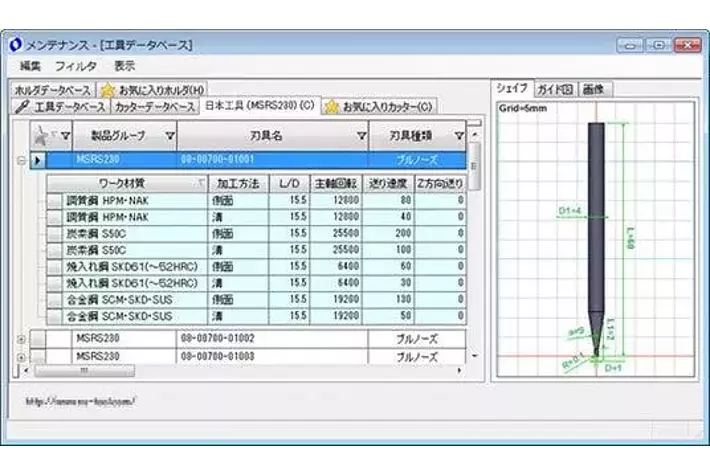Viewport: 710px width, 474px height.
Task: Toggle row selector for first 調質鋼 HPM·NAK row
Action: click(x=54, y=200)
